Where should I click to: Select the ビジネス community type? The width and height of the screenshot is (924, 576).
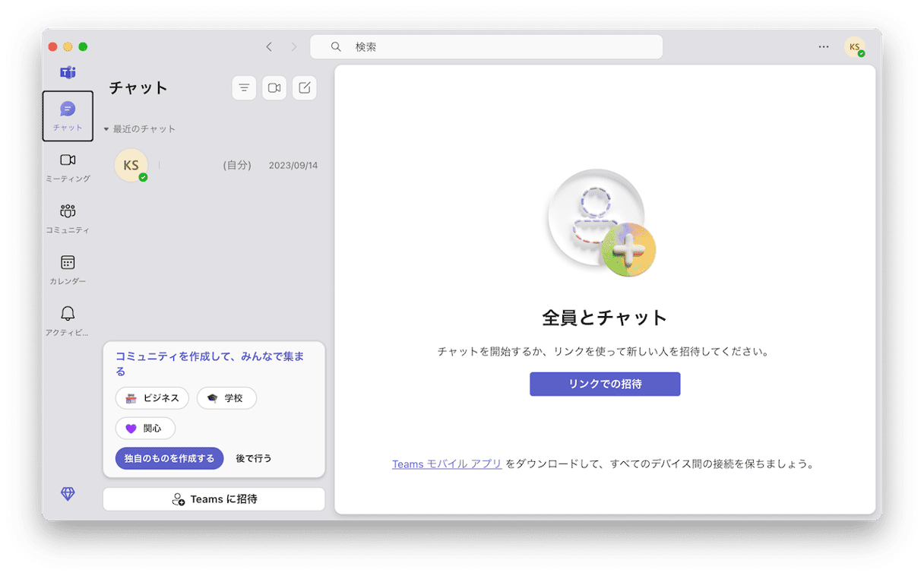coord(152,398)
